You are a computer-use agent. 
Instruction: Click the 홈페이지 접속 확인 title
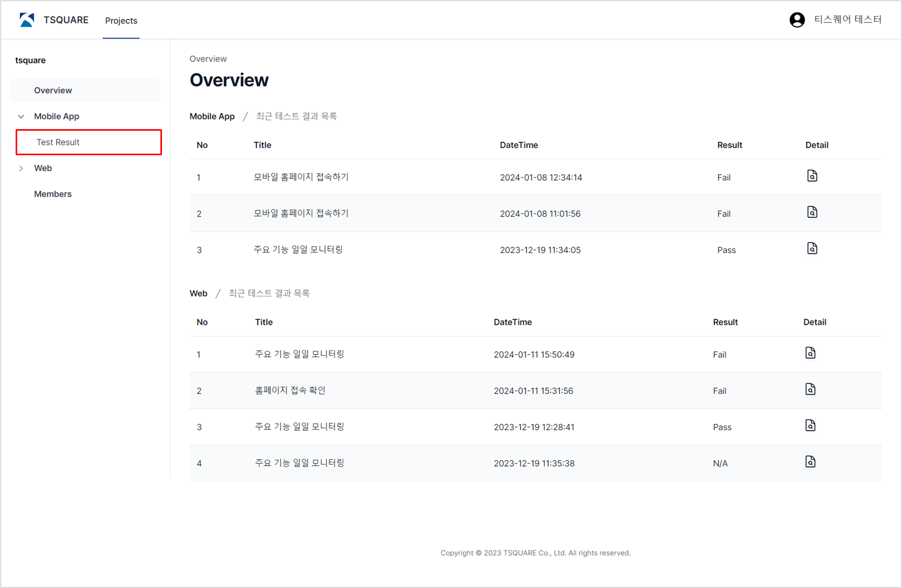(x=290, y=391)
